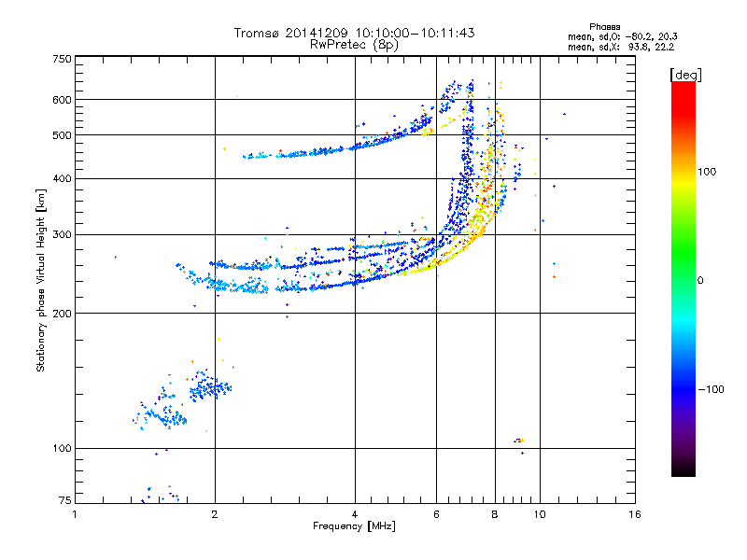Click the y-axis label '75'

coord(65,500)
